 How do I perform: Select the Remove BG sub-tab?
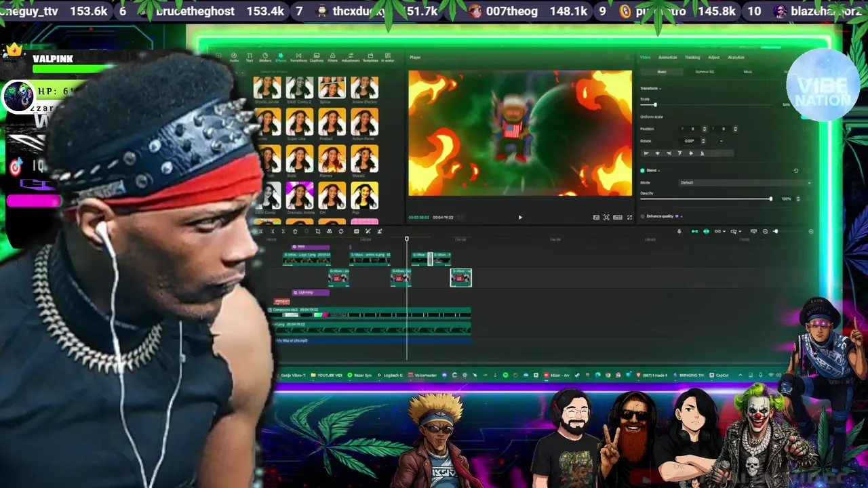point(705,72)
